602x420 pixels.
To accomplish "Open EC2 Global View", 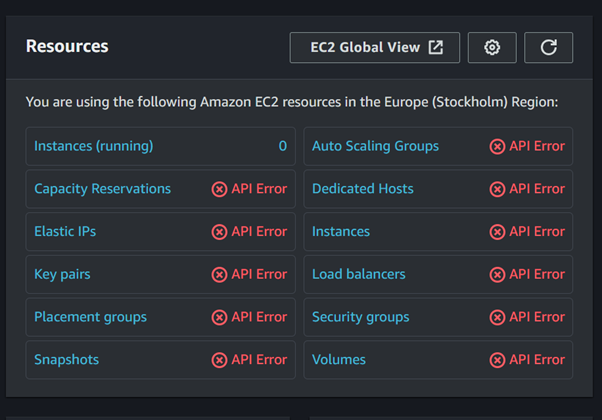I will point(374,48).
